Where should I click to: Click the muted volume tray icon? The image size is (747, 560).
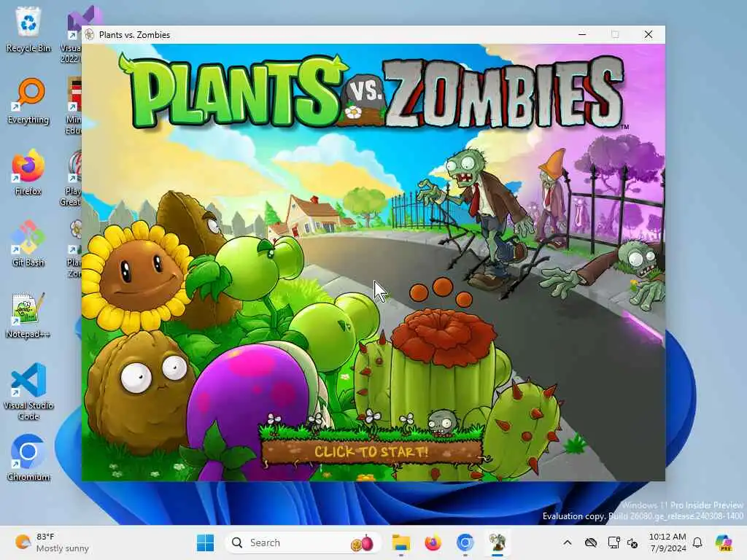point(632,542)
